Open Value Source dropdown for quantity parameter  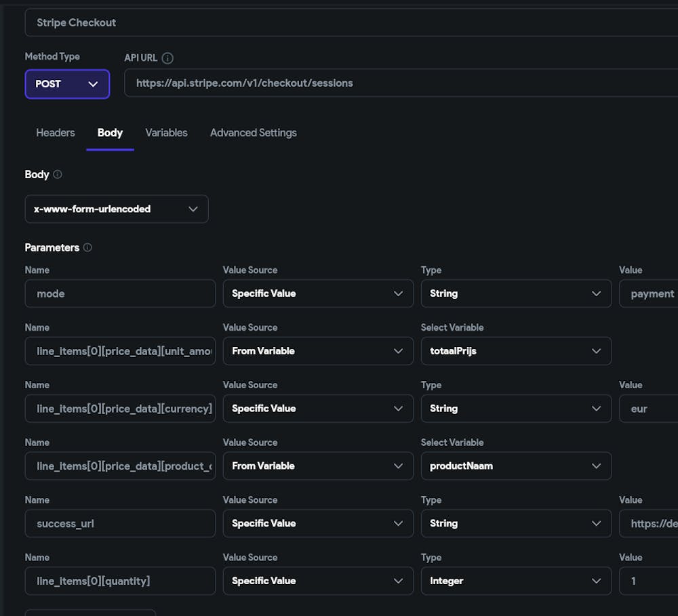tap(318, 581)
